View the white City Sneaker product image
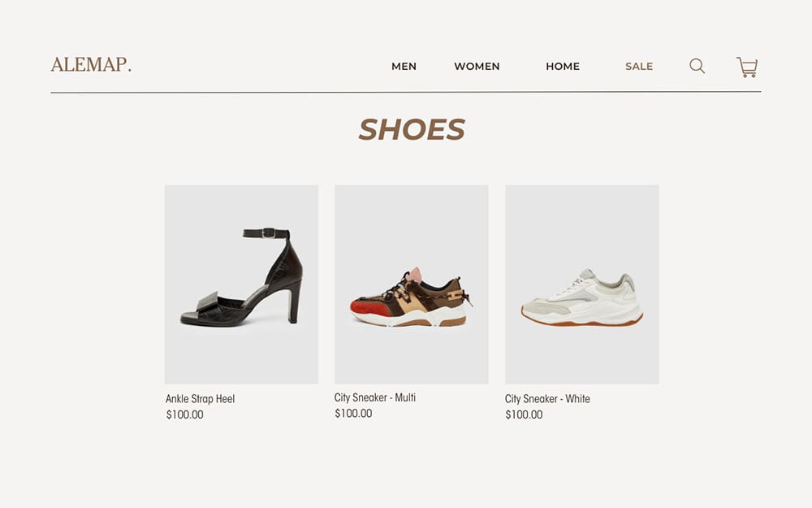The image size is (812, 508). coord(582,284)
